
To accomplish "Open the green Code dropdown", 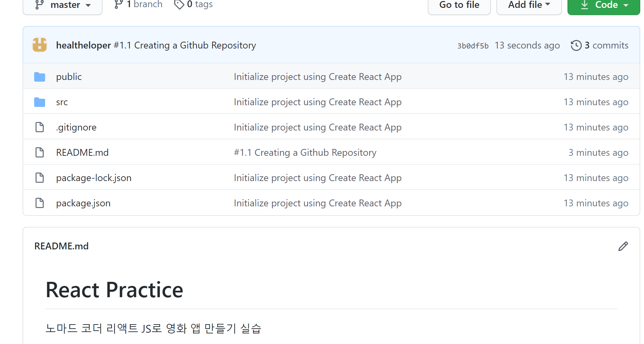I will click(x=604, y=5).
